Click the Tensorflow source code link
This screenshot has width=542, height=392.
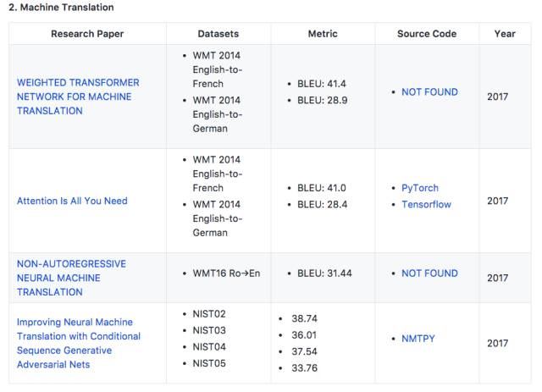[x=426, y=204]
